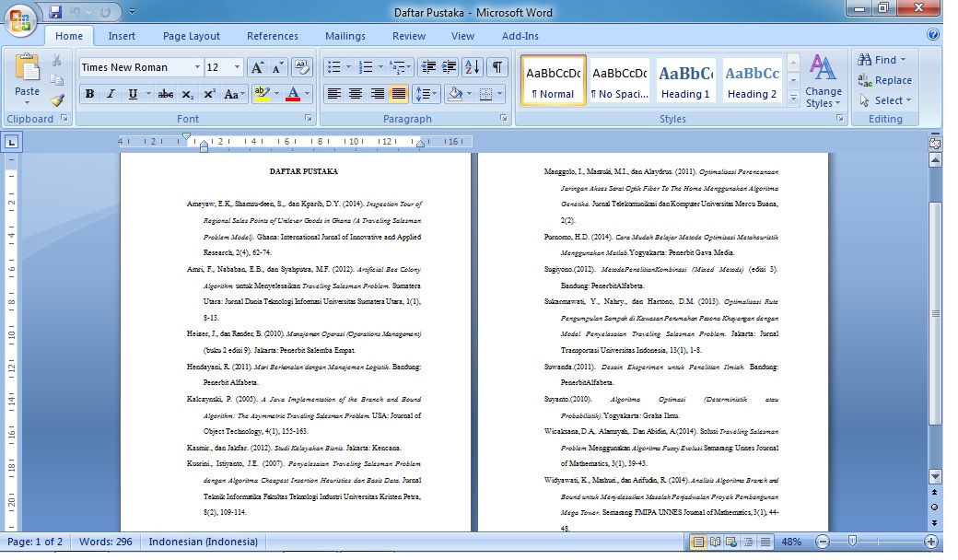The width and height of the screenshot is (958, 560).
Task: Shrink font size with the smaller A icon
Action: [277, 67]
